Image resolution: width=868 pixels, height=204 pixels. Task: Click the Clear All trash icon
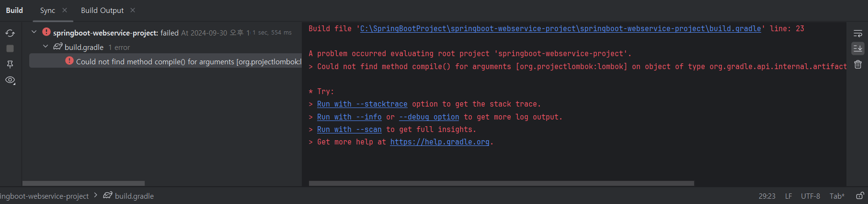(x=858, y=64)
